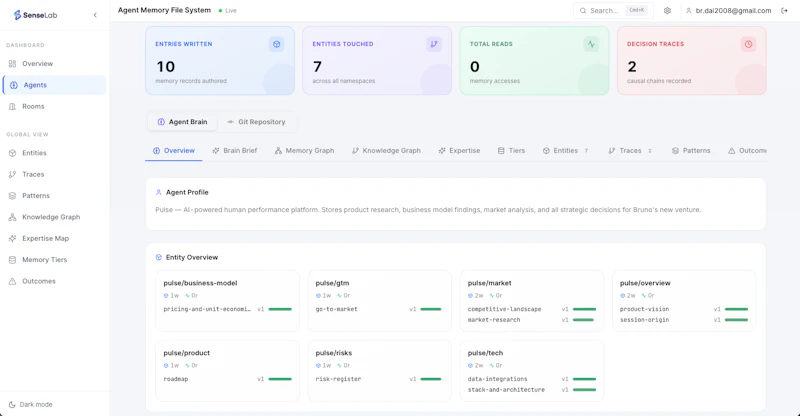Open the Outcomes tab

click(x=747, y=151)
